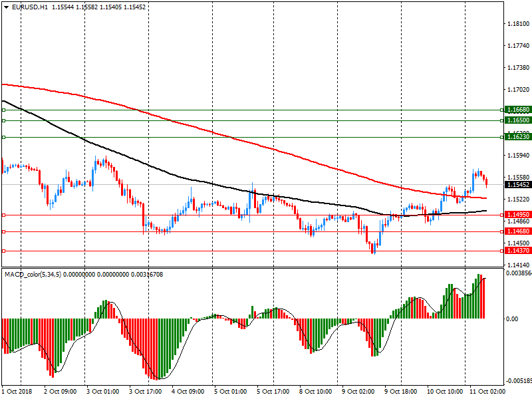Select the 1.16500 green price tag
Screen dimensions: 532x399
tap(517, 120)
